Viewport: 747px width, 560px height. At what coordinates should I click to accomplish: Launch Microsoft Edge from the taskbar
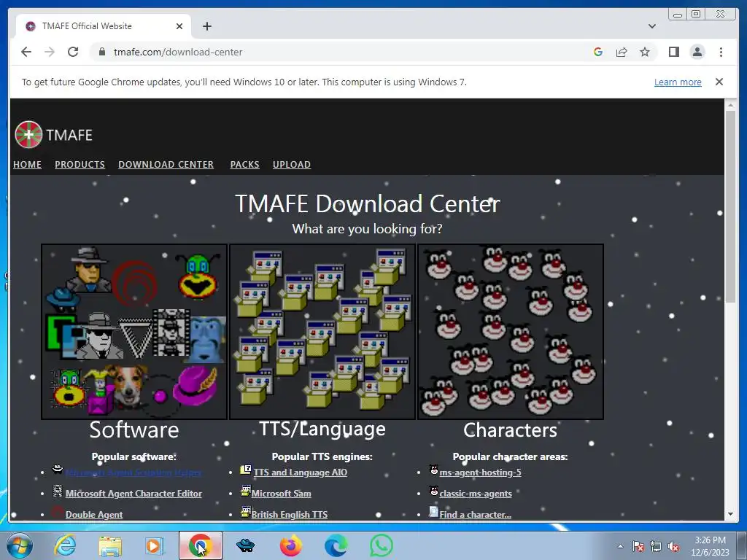coord(336,545)
